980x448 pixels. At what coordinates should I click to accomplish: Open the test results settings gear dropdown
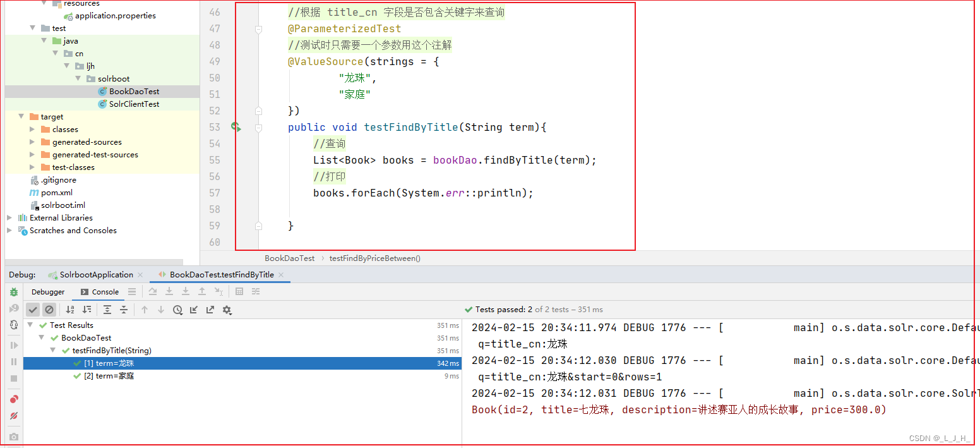(227, 310)
